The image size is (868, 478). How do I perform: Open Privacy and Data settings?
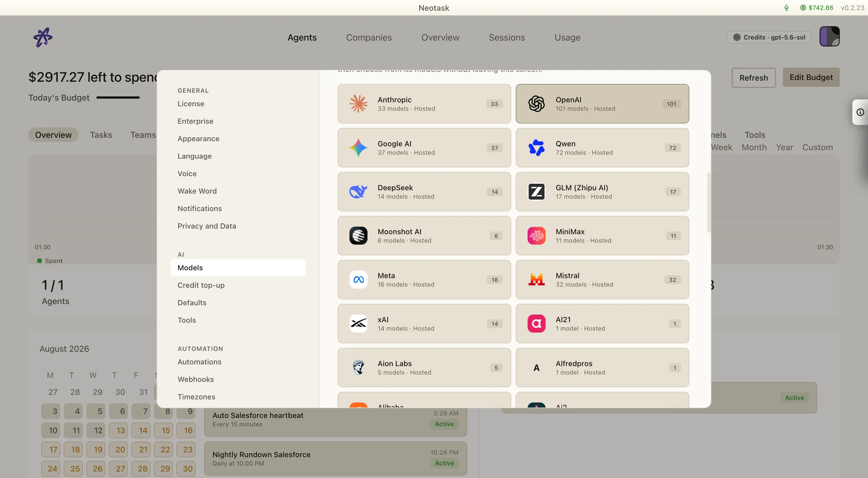click(x=238, y=226)
